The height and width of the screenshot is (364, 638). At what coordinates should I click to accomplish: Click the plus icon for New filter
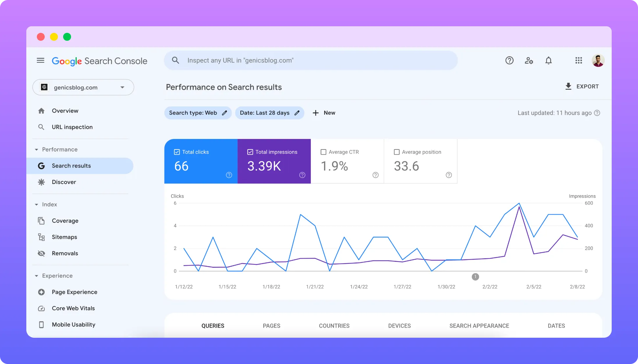point(316,113)
